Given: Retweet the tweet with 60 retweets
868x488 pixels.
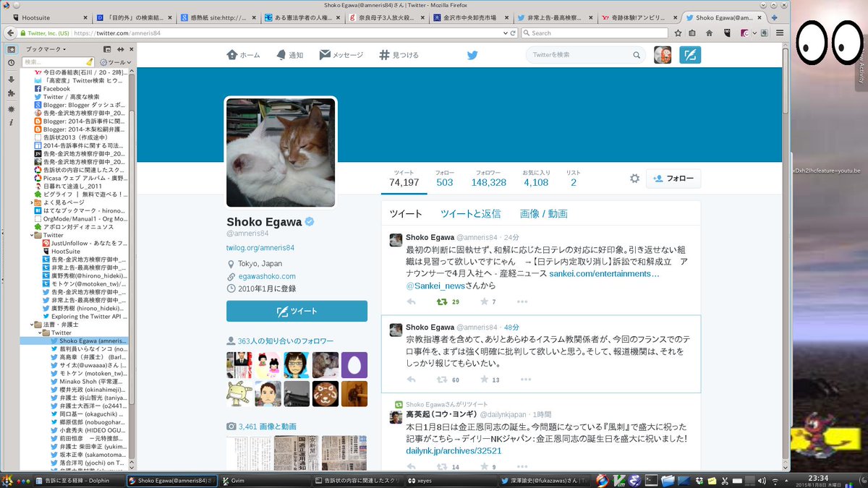Looking at the screenshot, I should coord(441,380).
